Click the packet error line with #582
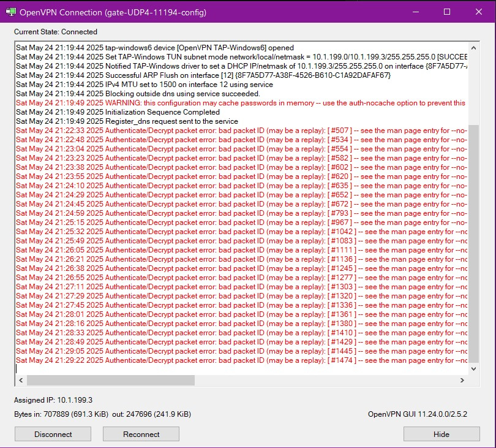496x448 pixels. (x=241, y=158)
